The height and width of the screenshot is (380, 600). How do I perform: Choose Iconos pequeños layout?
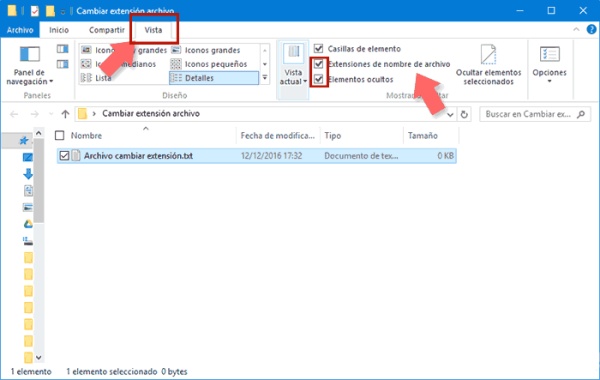[x=209, y=64]
